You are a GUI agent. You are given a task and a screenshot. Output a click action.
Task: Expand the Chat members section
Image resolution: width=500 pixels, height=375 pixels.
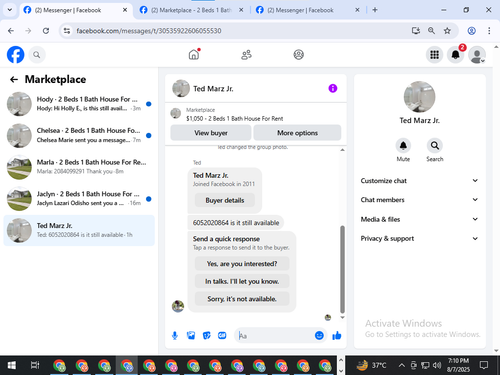pos(419,200)
